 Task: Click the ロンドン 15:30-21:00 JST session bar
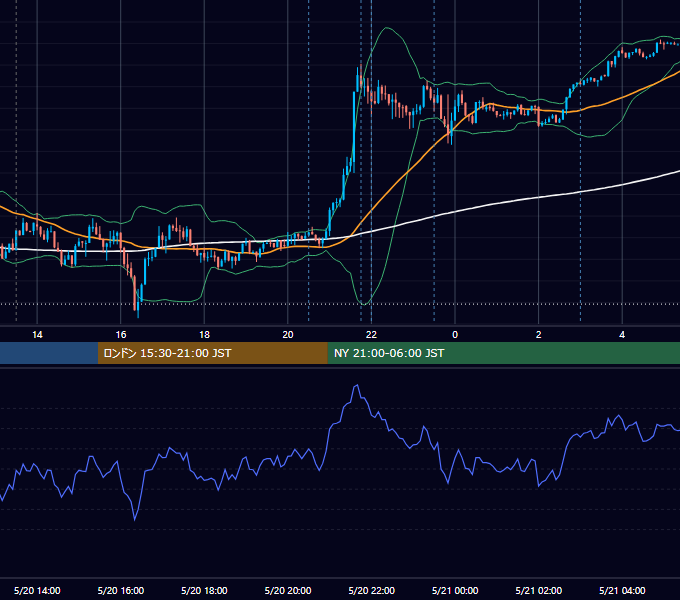[x=212, y=353]
